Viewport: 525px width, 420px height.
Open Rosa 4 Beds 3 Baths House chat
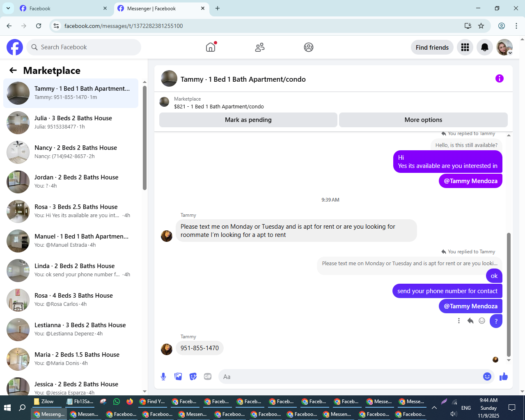pos(71,300)
